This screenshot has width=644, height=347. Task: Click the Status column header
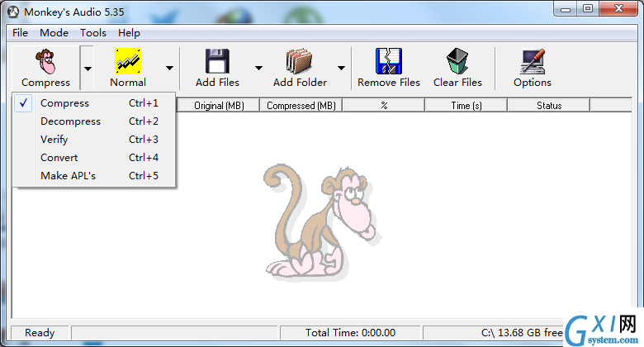click(x=549, y=106)
